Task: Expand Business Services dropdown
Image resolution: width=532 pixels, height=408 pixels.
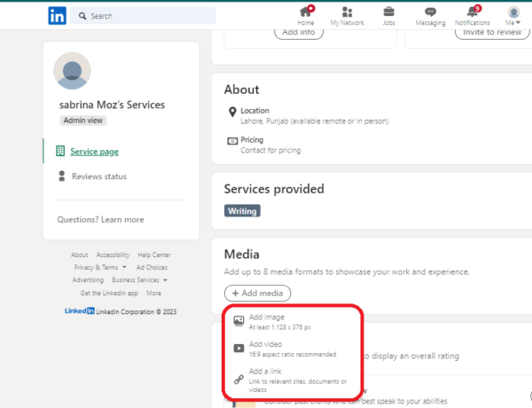Action: 139,280
